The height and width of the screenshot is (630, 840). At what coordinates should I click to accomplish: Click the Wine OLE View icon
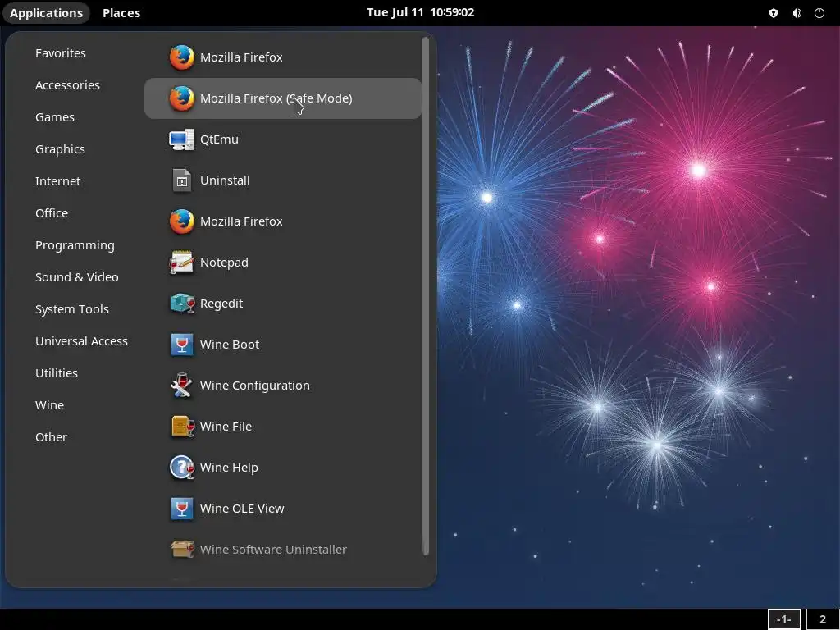click(181, 509)
